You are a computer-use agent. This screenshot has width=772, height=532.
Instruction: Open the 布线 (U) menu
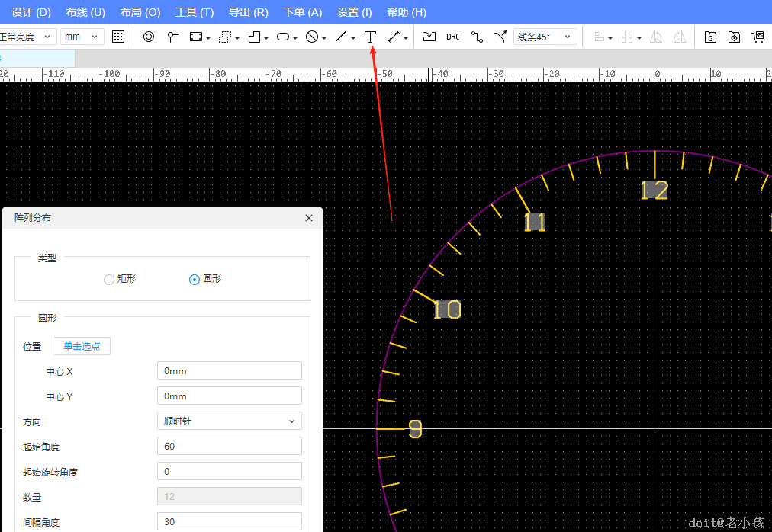(x=85, y=12)
